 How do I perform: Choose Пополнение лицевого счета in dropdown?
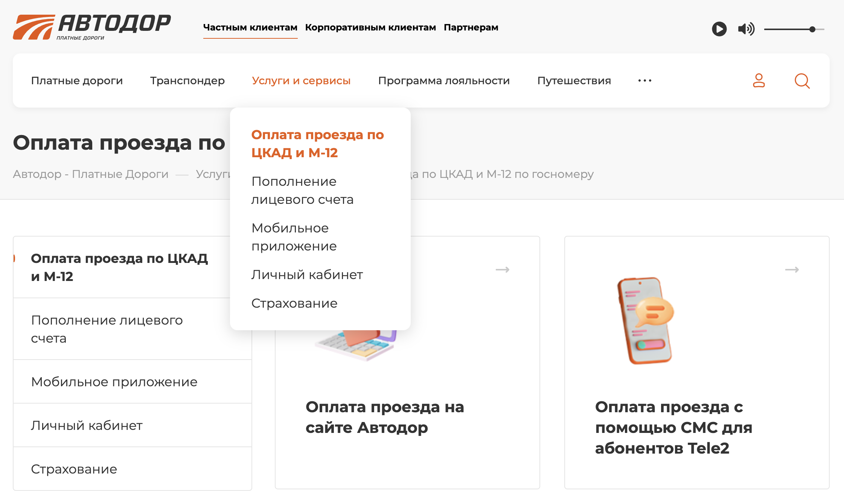tap(303, 190)
